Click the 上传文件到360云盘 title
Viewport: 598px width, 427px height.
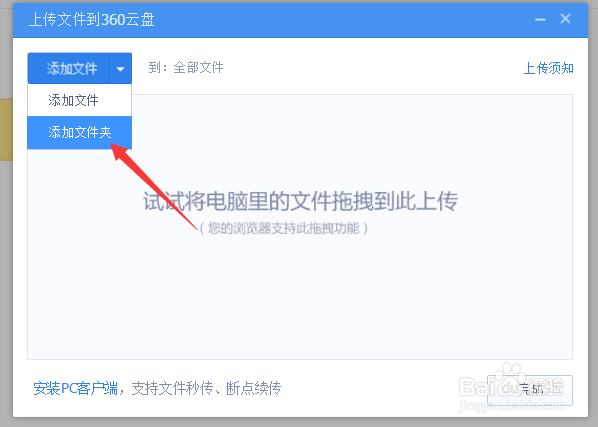click(x=92, y=19)
